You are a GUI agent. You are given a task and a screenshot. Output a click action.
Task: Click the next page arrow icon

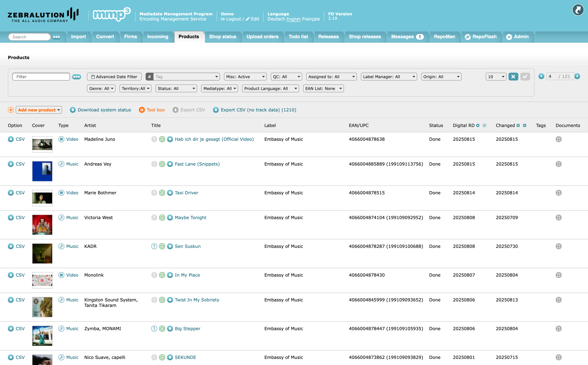tap(577, 77)
